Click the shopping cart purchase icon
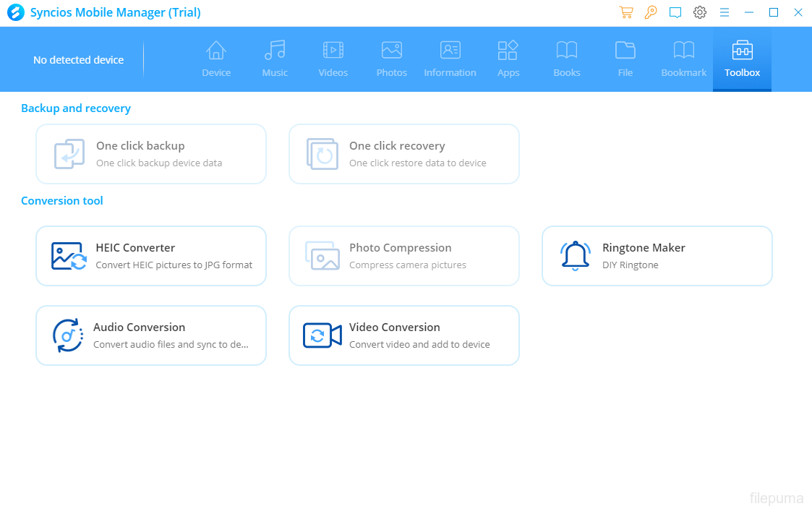Screen dimensions: 812x514 click(625, 12)
